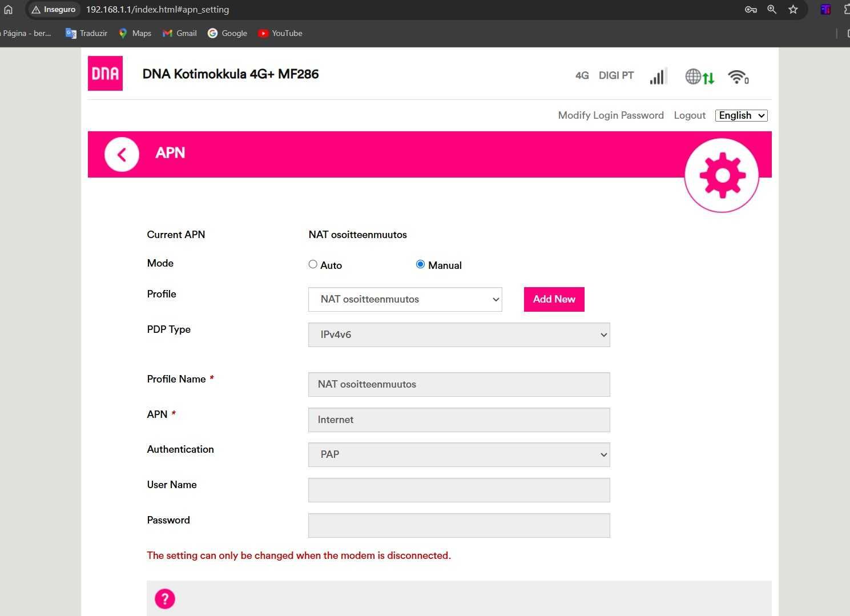Viewport: 850px width, 616px height.
Task: Click the Profile Name input field
Action: tap(459, 384)
